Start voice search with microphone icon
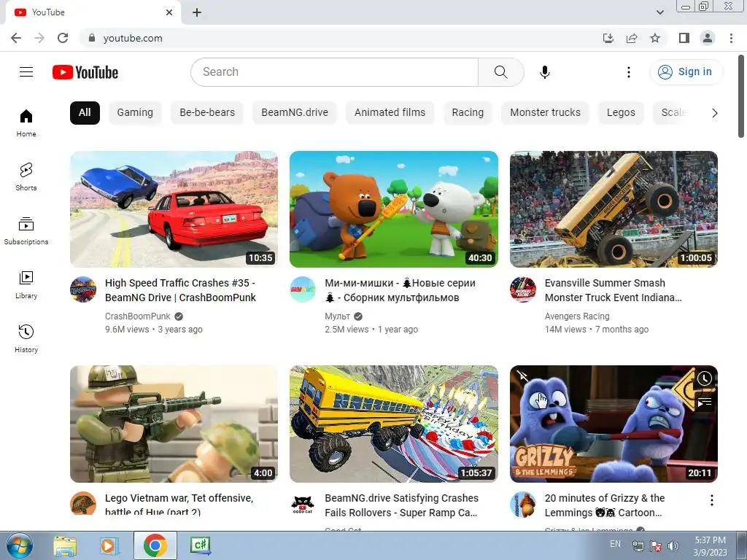Screen dimensions: 747x560 click(545, 72)
